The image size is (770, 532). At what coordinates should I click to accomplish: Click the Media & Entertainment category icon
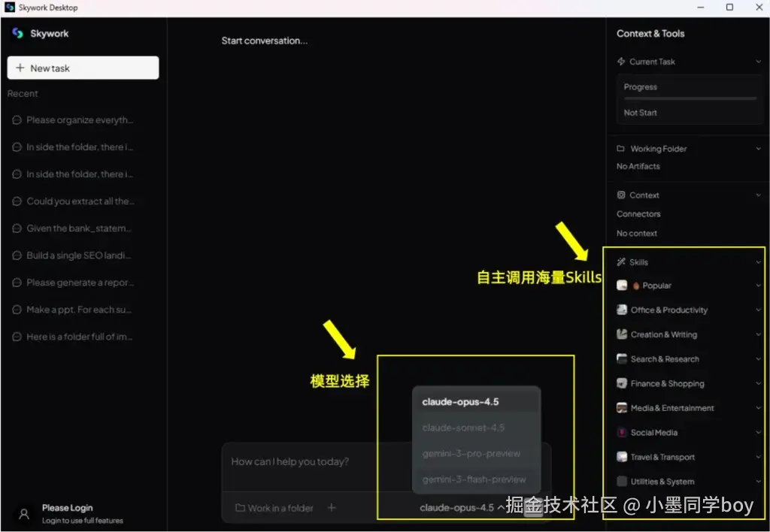622,408
